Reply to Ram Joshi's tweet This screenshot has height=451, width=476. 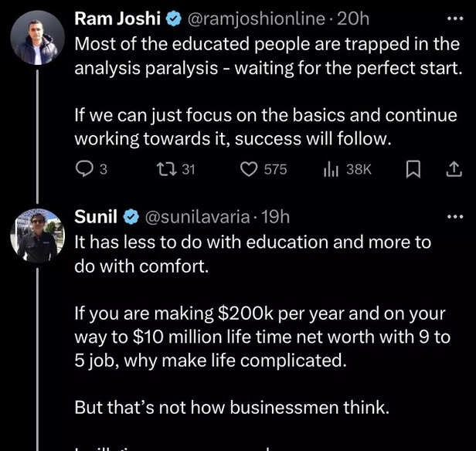point(83,168)
